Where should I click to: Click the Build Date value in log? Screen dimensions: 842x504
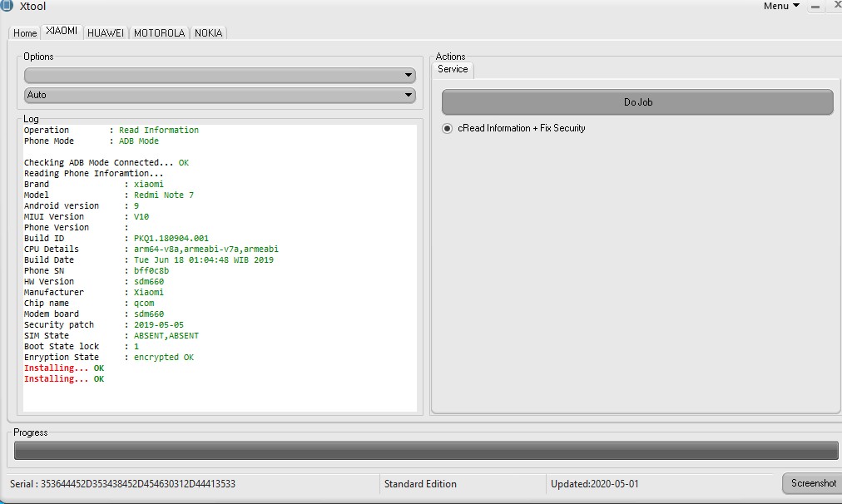point(204,259)
